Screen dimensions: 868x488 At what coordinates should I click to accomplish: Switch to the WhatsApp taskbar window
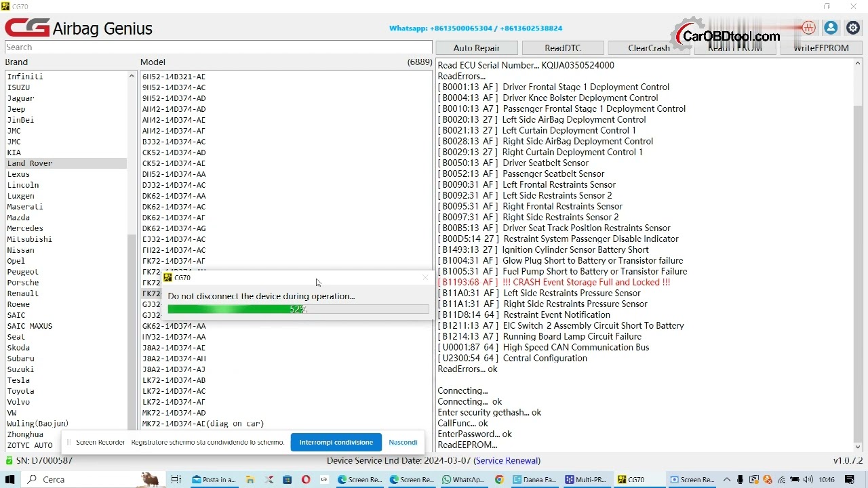point(463,479)
